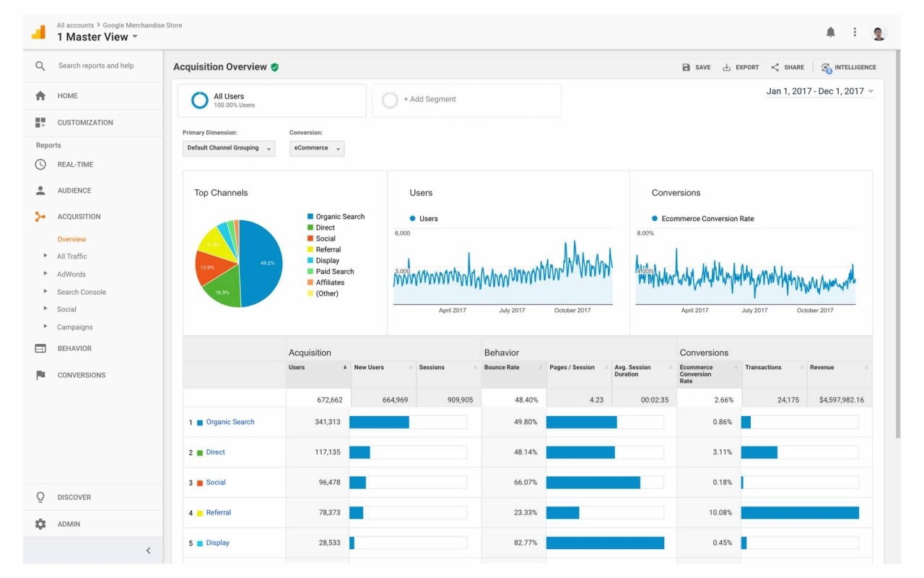
Task: Click the Conversions flag icon
Action: coord(40,375)
